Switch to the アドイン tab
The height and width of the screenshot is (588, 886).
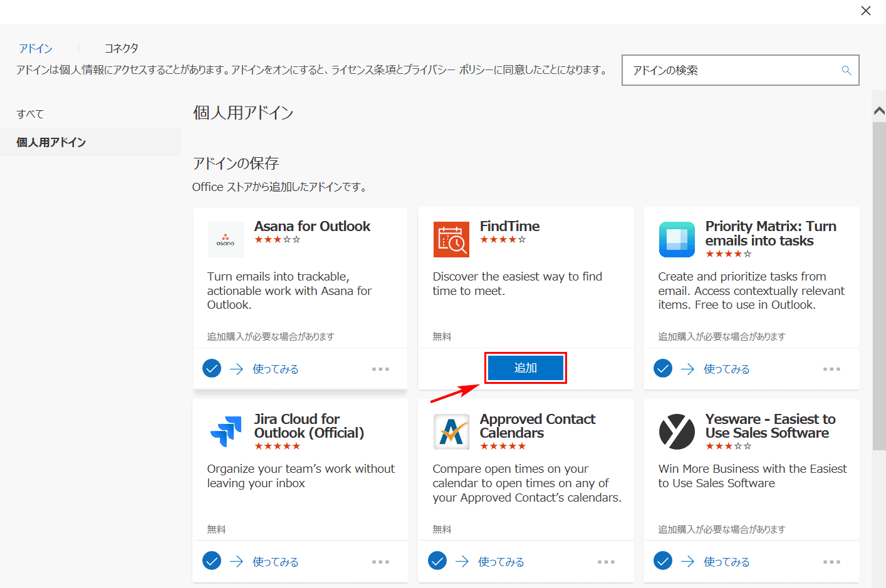click(36, 48)
